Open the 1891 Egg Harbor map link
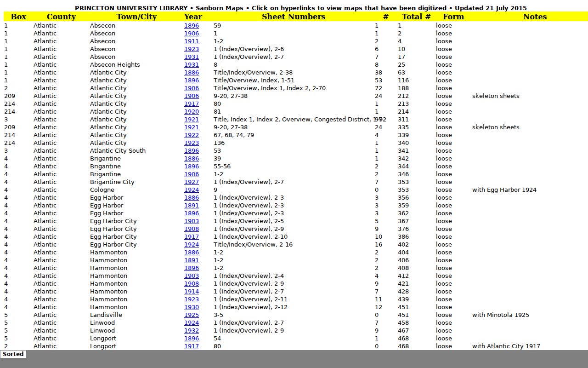Viewport: 588px width, 368px height. tap(192, 206)
